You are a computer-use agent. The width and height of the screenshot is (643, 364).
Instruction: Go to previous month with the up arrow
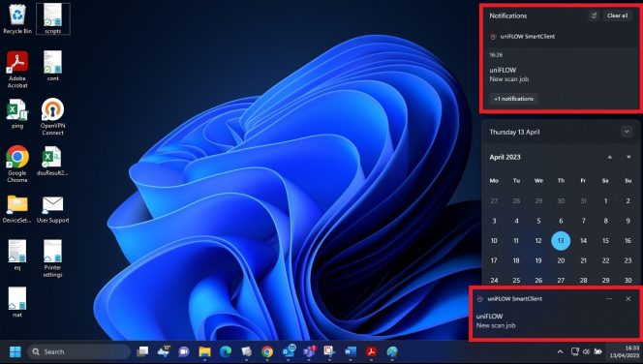(610, 157)
